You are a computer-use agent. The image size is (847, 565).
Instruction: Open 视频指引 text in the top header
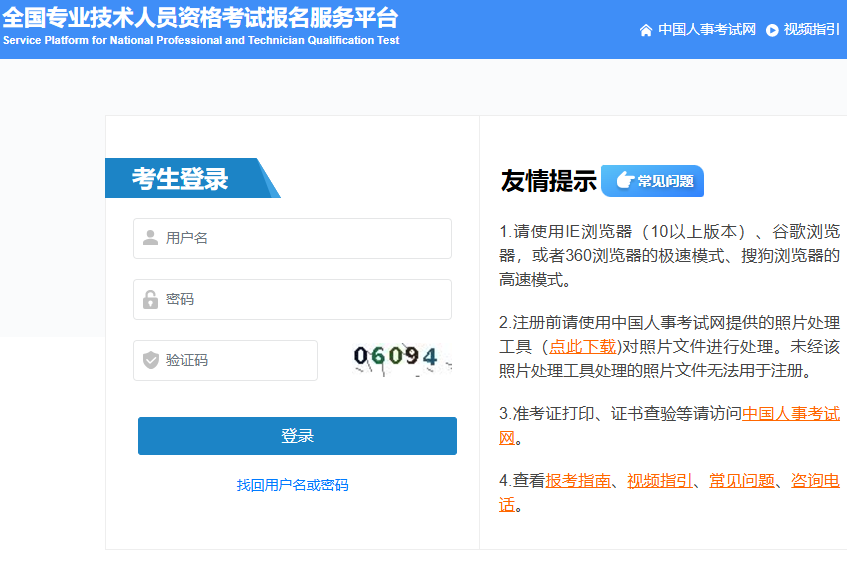[x=812, y=30]
